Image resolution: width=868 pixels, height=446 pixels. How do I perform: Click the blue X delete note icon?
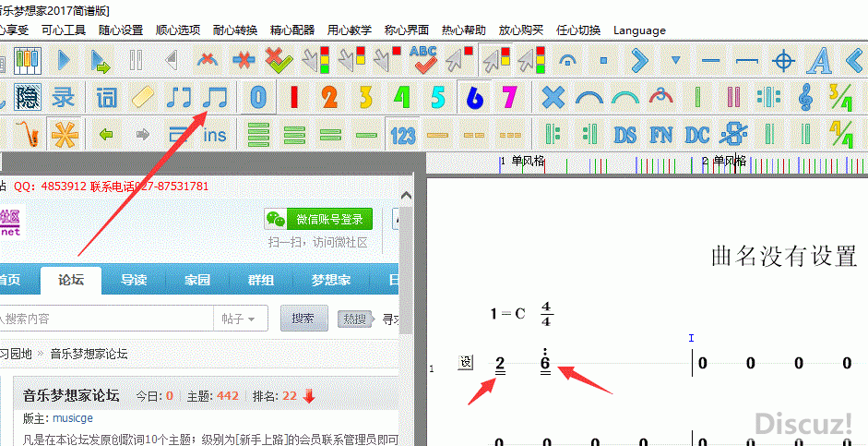553,98
